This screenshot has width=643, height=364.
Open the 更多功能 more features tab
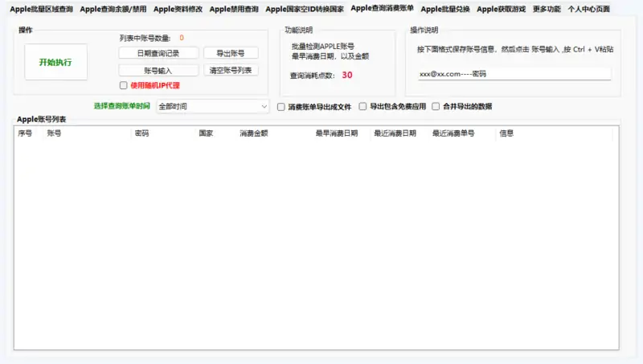pyautogui.click(x=547, y=10)
